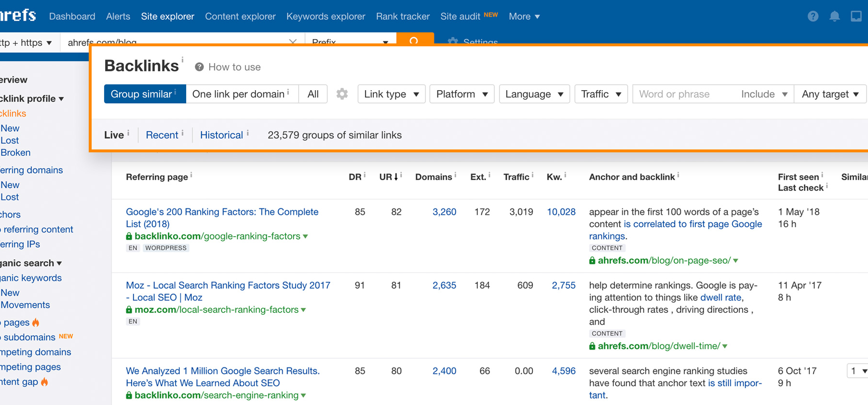
Task: Click the Ahrefs logo
Action: [x=18, y=15]
